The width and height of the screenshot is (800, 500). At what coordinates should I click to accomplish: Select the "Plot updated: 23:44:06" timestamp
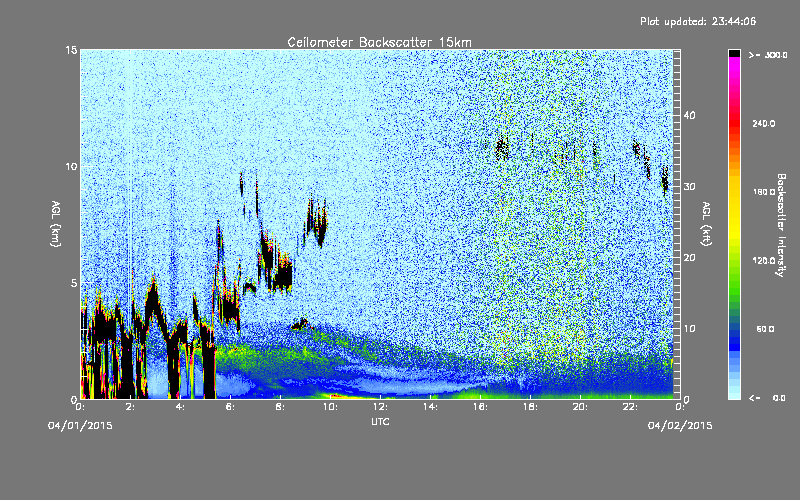698,21
